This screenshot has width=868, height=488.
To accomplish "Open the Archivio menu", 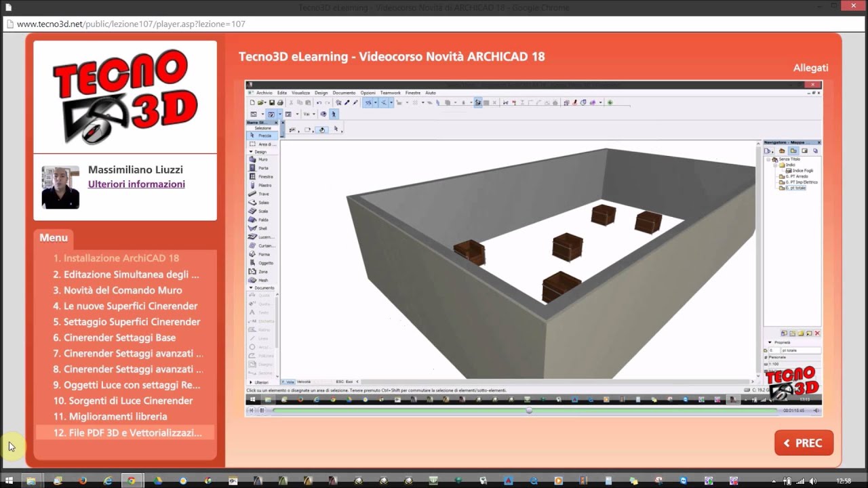I will point(264,93).
